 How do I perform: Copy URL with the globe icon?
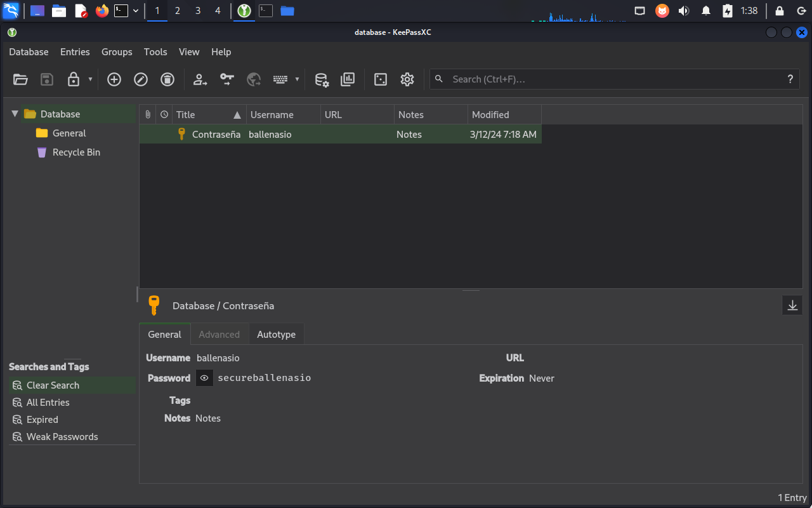[254, 79]
